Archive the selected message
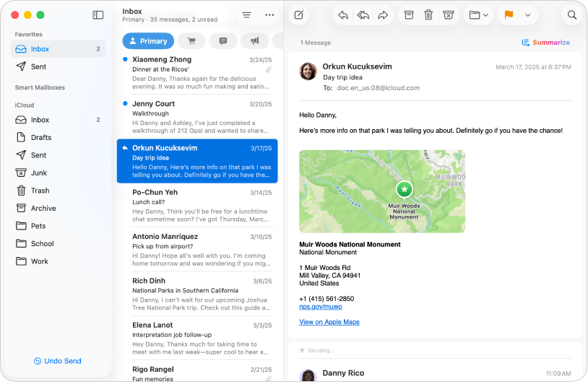 [409, 14]
